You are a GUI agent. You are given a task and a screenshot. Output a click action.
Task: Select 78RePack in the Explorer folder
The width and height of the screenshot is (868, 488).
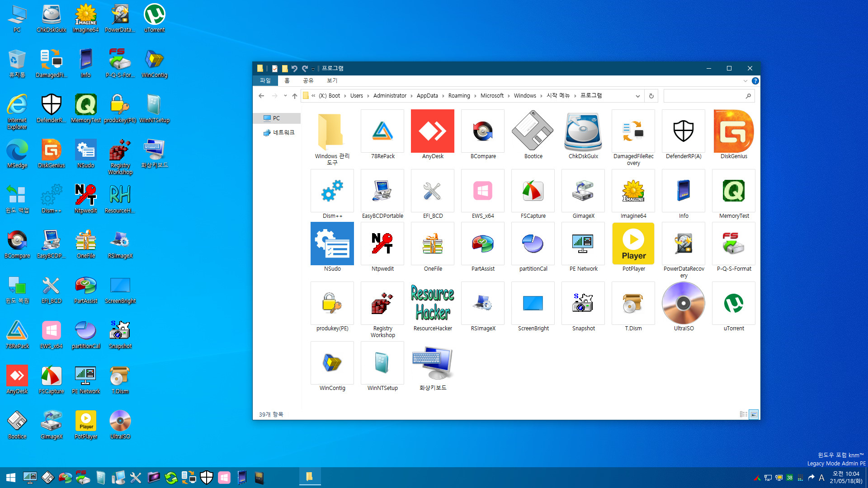(x=382, y=135)
